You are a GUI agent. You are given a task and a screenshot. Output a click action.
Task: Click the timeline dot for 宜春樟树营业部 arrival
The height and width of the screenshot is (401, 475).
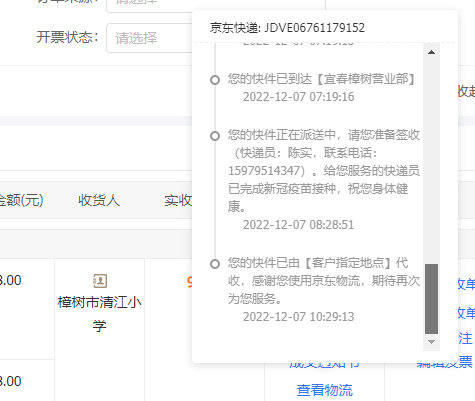coord(215,80)
